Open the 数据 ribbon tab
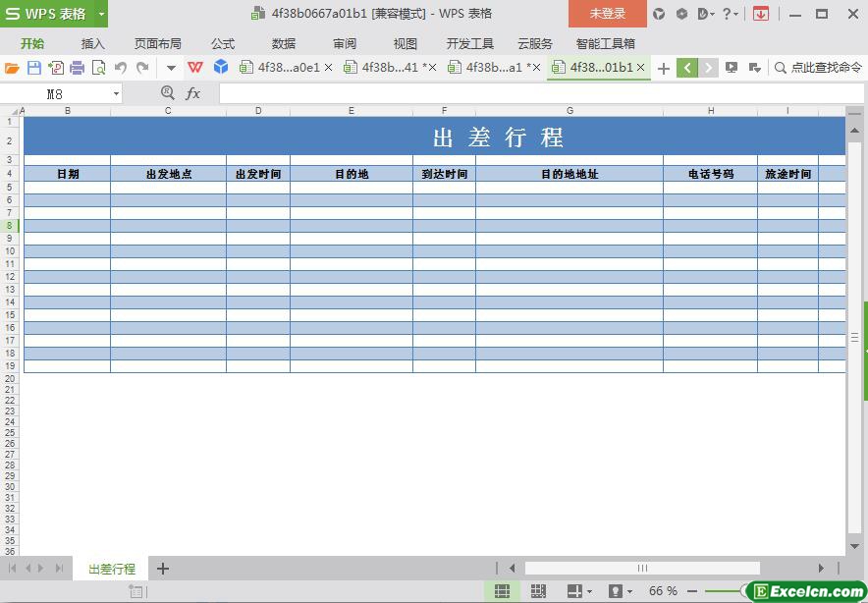Image resolution: width=868 pixels, height=603 pixels. pyautogui.click(x=284, y=43)
